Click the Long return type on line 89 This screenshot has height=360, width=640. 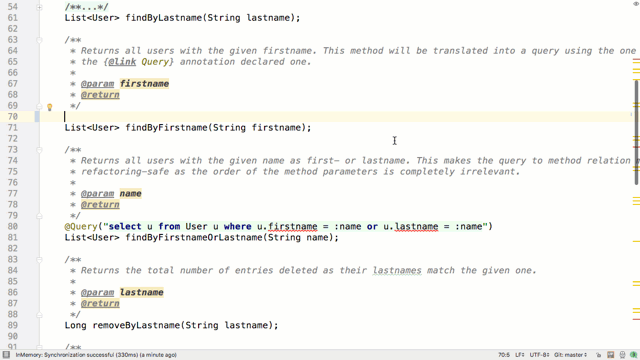click(76, 325)
